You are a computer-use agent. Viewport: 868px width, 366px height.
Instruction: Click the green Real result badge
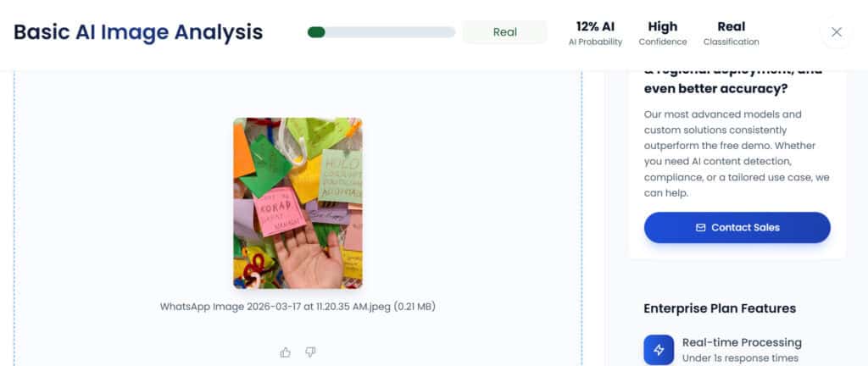(x=505, y=32)
